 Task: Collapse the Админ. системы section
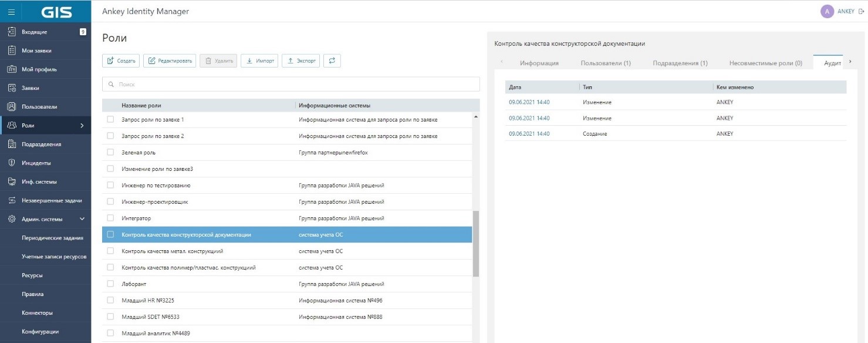(x=82, y=219)
